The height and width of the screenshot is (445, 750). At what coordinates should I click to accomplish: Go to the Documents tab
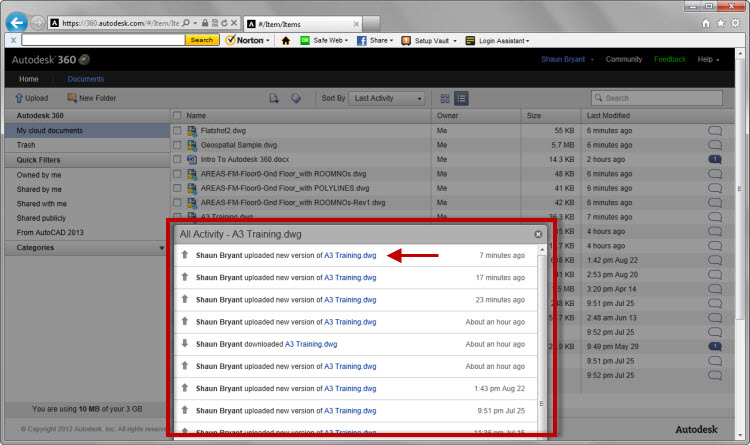click(86, 79)
